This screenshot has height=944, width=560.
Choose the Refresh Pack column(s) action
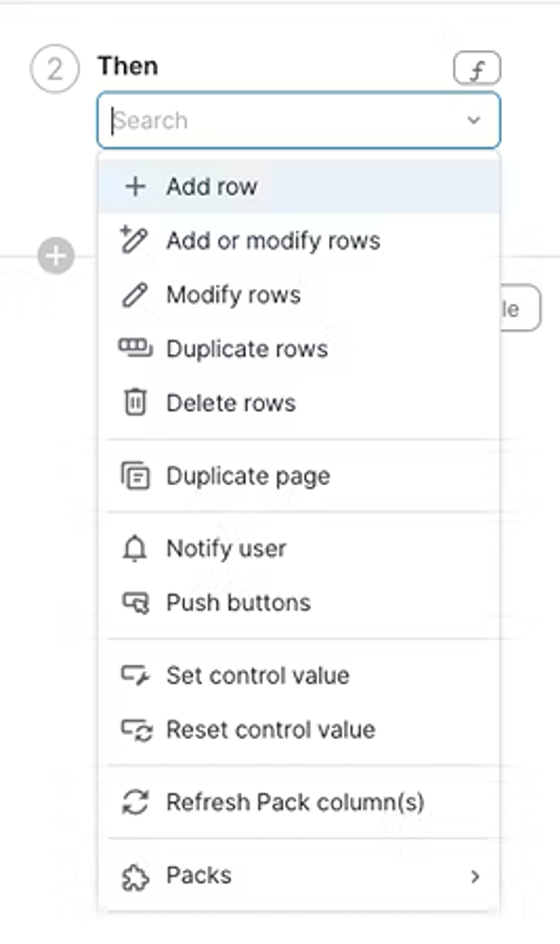295,802
